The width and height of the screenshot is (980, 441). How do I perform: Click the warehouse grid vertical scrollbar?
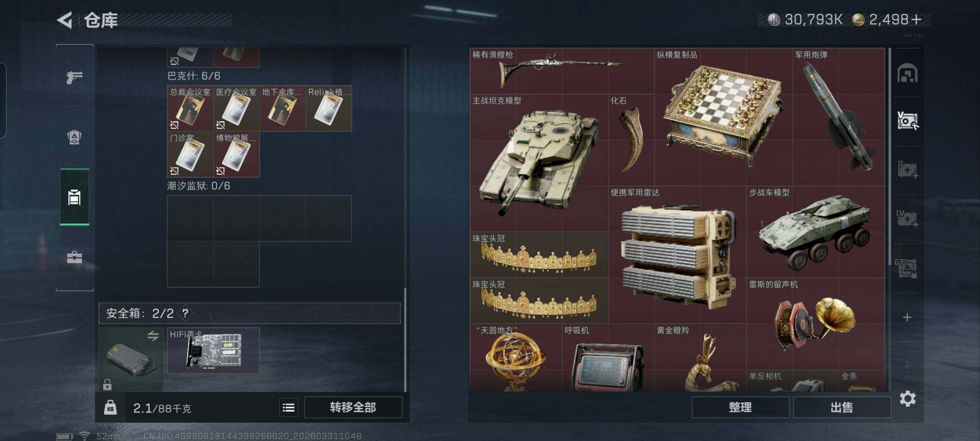[889, 157]
